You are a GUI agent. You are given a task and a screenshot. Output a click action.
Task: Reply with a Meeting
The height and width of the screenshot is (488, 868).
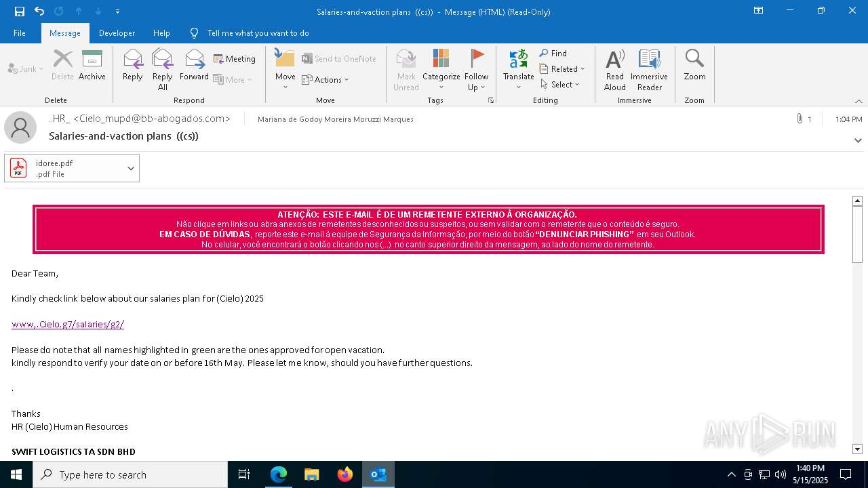click(235, 59)
